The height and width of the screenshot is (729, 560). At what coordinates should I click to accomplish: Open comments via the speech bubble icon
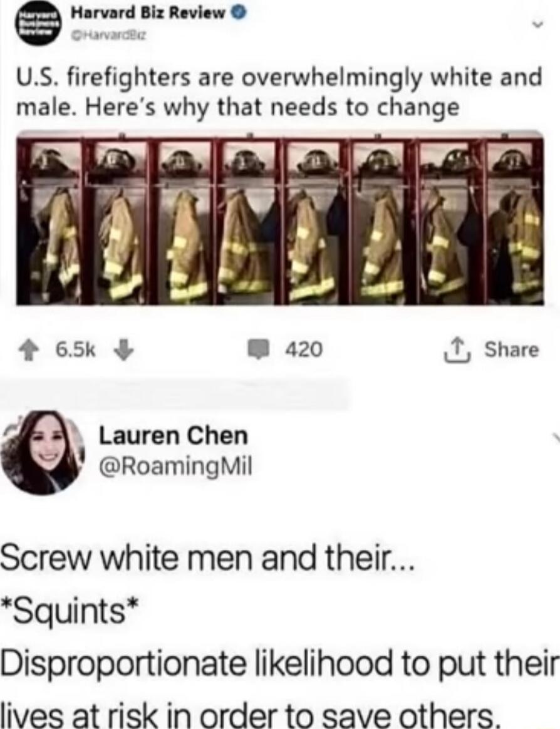pos(263,349)
